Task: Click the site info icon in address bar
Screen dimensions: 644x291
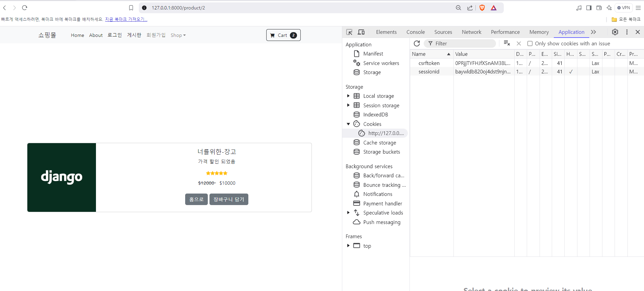Action: click(144, 8)
